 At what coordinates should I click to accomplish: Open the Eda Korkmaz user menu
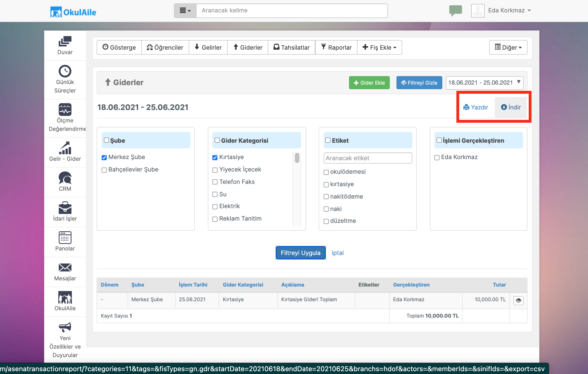[x=509, y=10]
